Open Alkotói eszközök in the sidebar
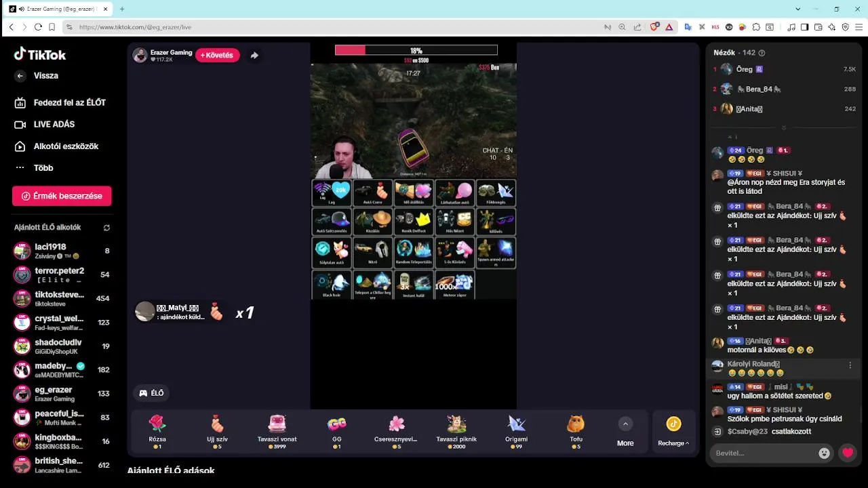Viewport: 868px width, 488px height. (57, 146)
